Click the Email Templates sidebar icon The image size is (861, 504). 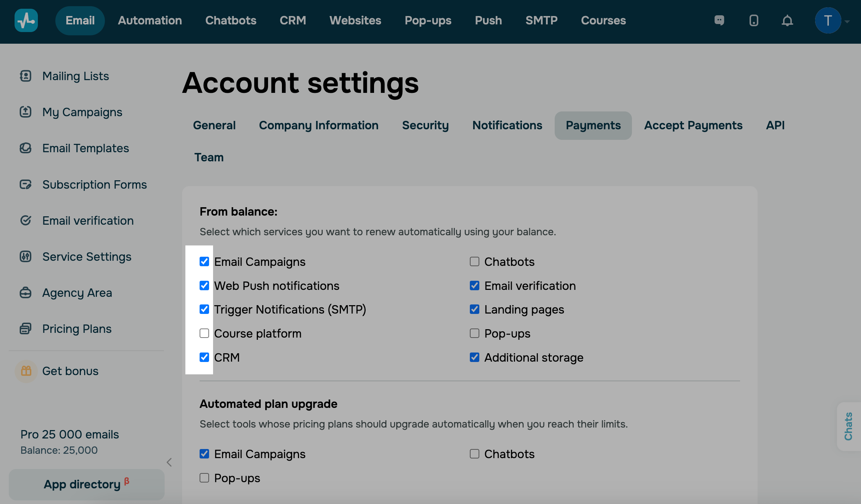[x=25, y=148]
